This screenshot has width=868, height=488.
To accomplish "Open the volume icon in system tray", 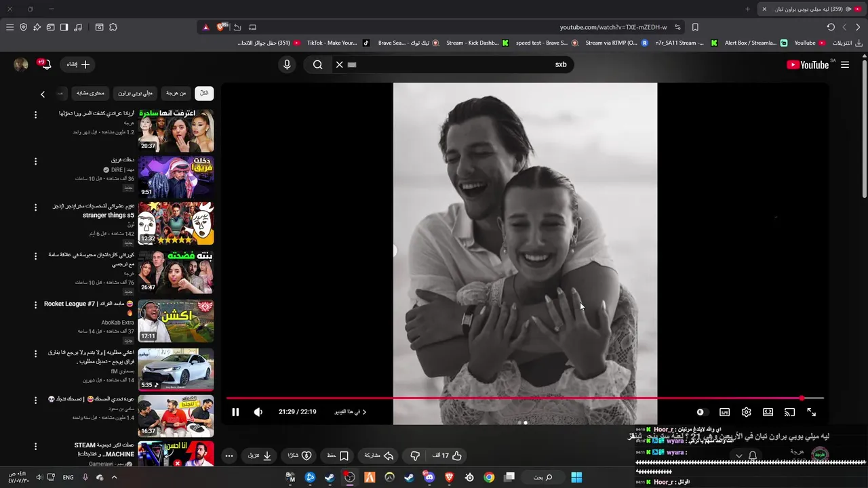I will [39, 477].
